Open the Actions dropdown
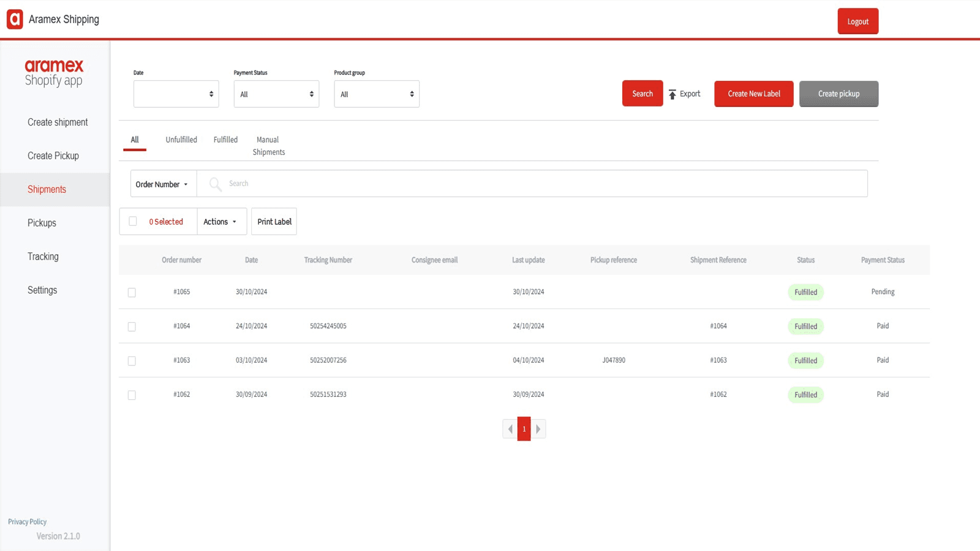This screenshot has width=980, height=551. [x=221, y=221]
